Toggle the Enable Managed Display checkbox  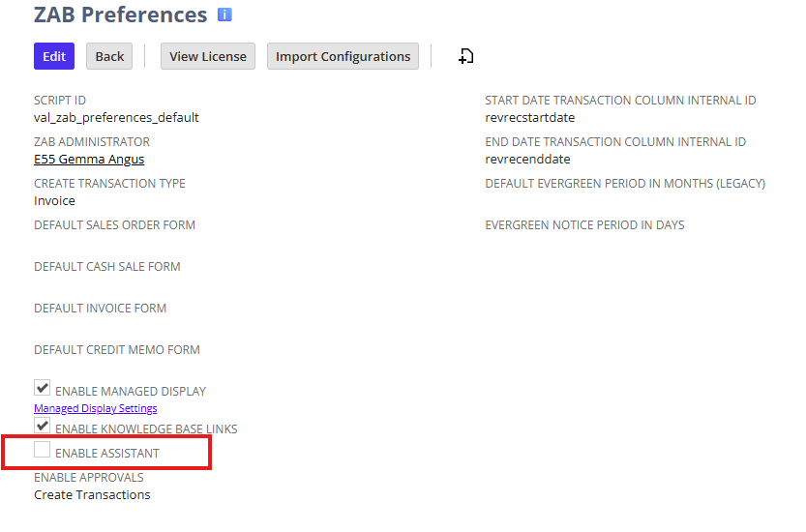point(43,388)
